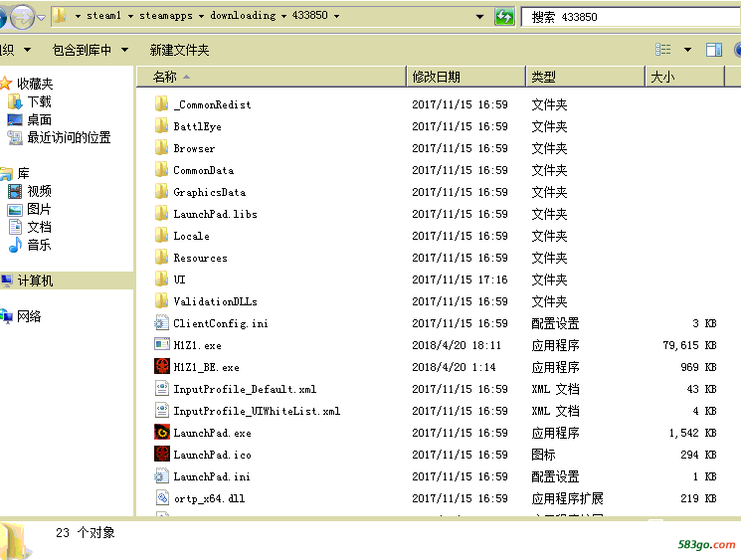Screen dimensions: 741x560
Task: Expand the recent pages dropdown arrow
Action: point(41,18)
